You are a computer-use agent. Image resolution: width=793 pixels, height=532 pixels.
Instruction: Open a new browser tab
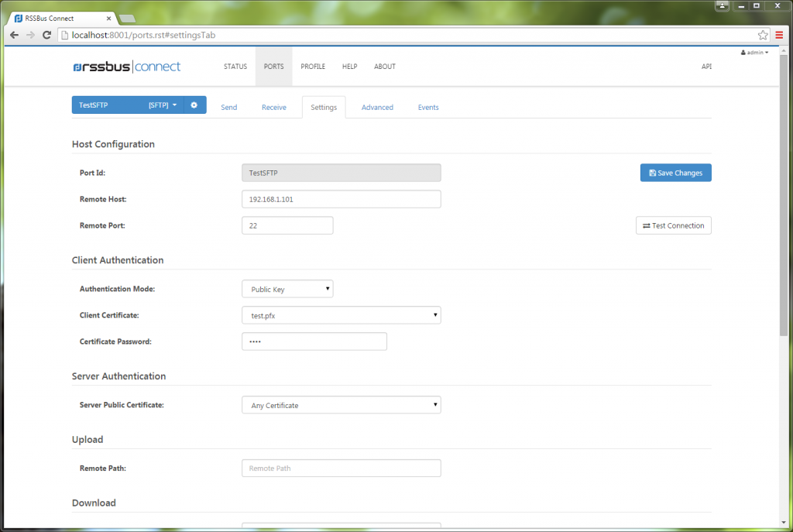coord(127,19)
